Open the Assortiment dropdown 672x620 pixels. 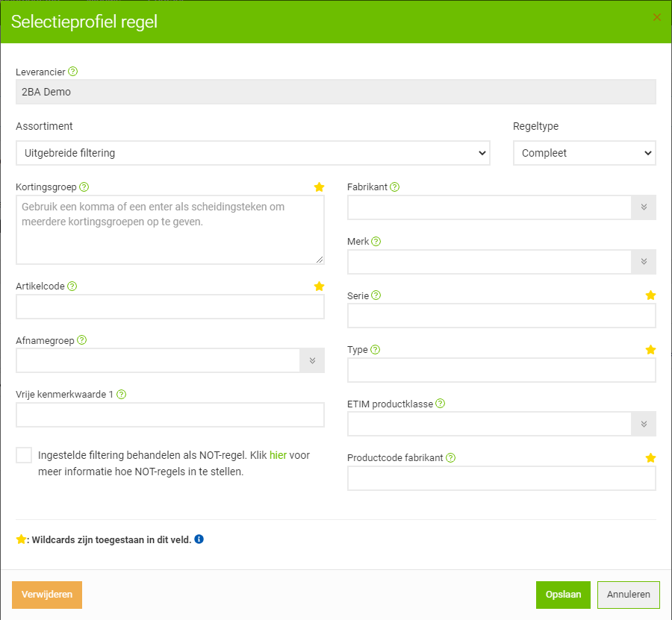pos(253,153)
